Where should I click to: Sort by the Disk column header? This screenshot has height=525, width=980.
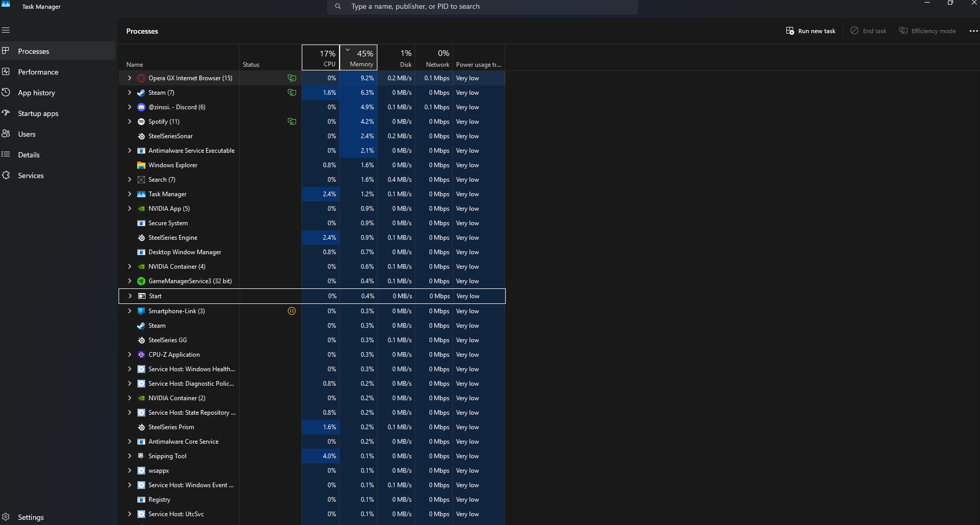(x=396, y=57)
